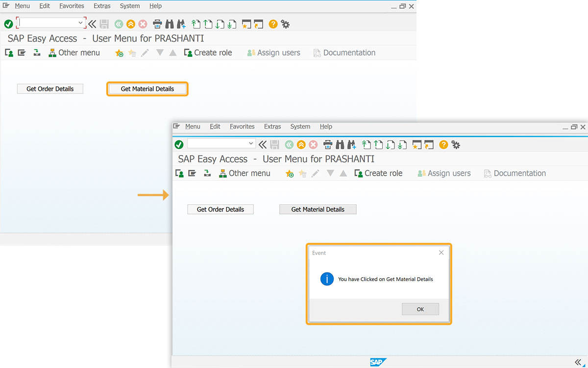Click the green Back icon in back window

119,24
